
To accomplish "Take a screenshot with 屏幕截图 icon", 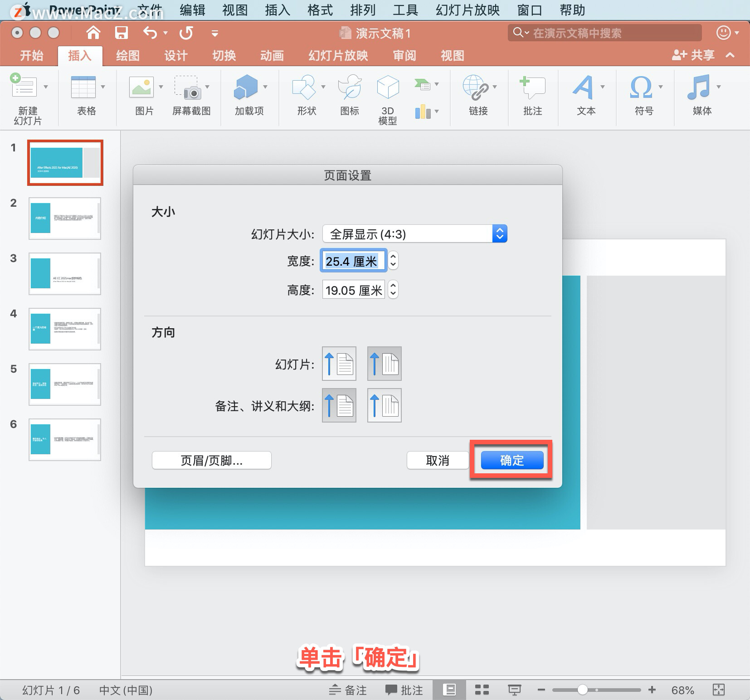I will tap(188, 87).
